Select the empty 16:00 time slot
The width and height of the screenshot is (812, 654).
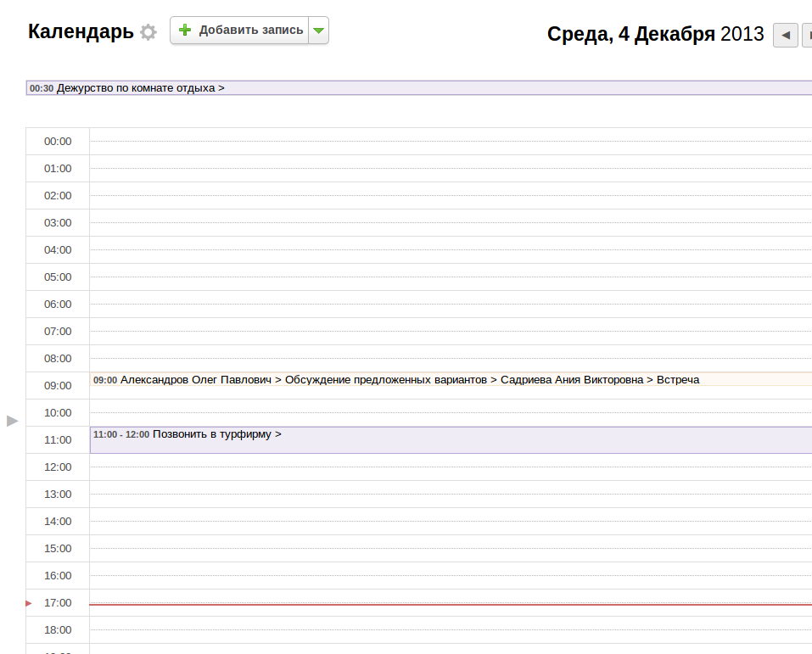pyautogui.click(x=450, y=575)
